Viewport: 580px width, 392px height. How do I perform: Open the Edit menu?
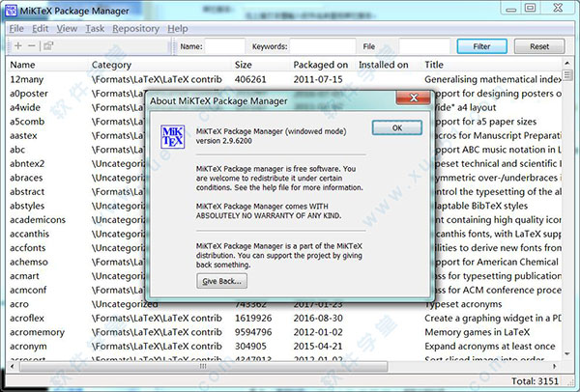coord(40,29)
